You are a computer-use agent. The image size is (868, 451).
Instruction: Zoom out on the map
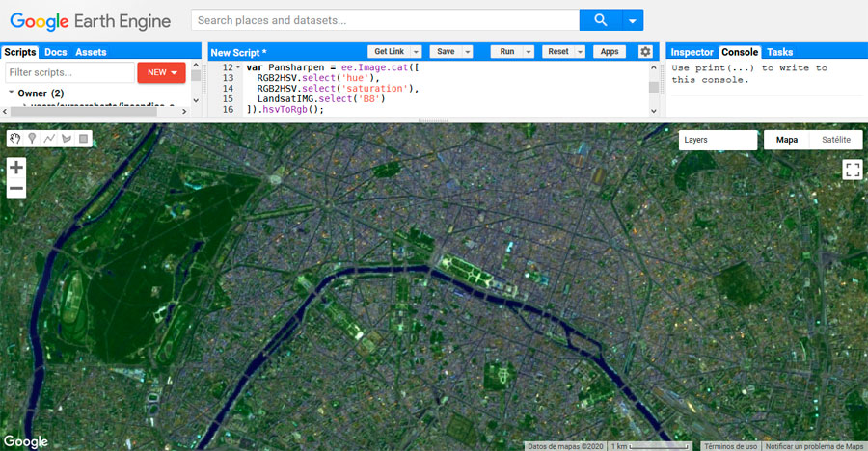(x=16, y=188)
